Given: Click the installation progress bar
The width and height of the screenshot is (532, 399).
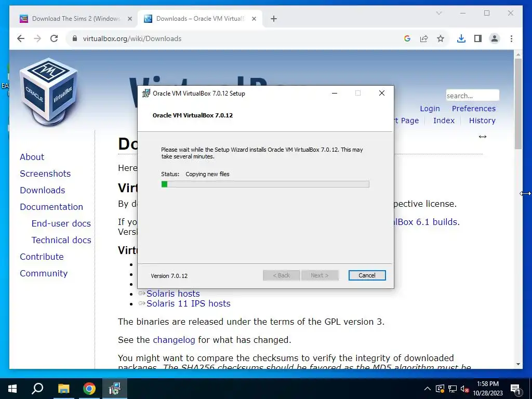Looking at the screenshot, I should pyautogui.click(x=265, y=184).
